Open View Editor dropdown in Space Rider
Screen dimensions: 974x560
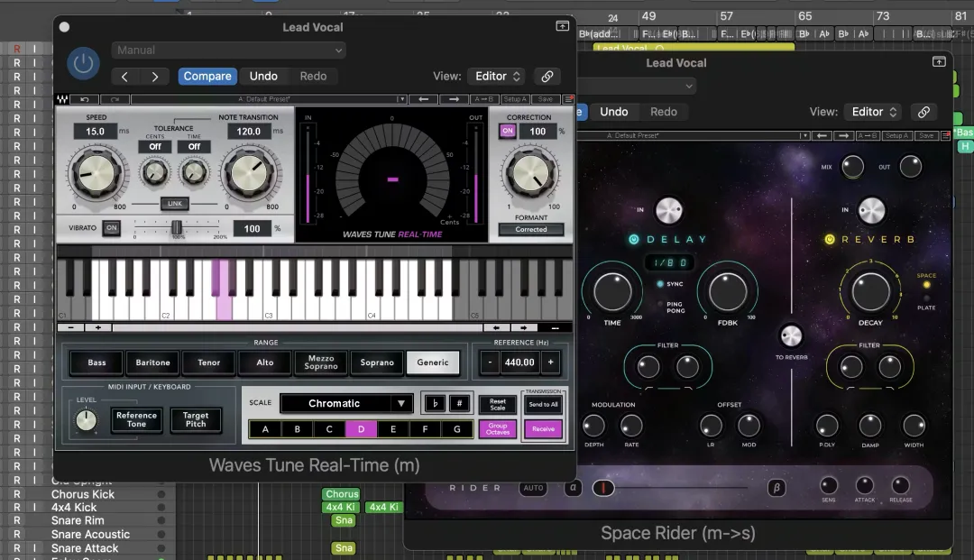coord(873,112)
